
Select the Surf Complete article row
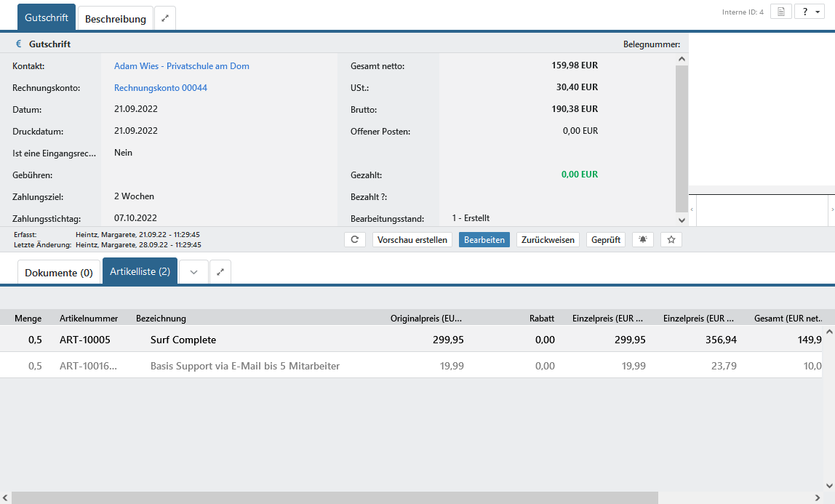[183, 340]
